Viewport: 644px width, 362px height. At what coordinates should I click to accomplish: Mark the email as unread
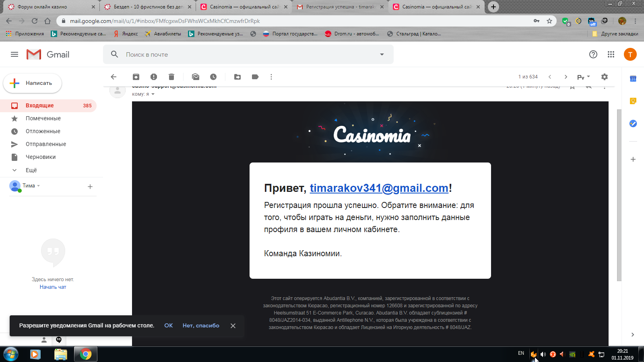[x=196, y=77]
